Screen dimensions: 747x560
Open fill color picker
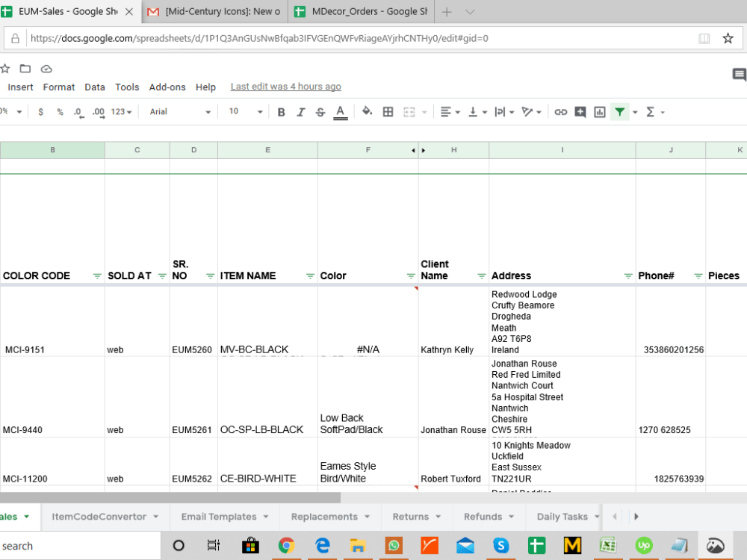pos(367,111)
